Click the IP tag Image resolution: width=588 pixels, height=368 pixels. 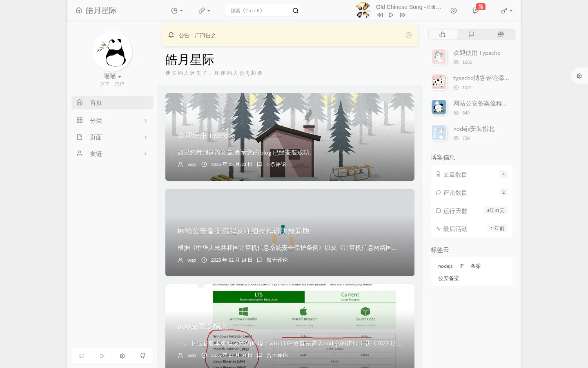(x=461, y=266)
